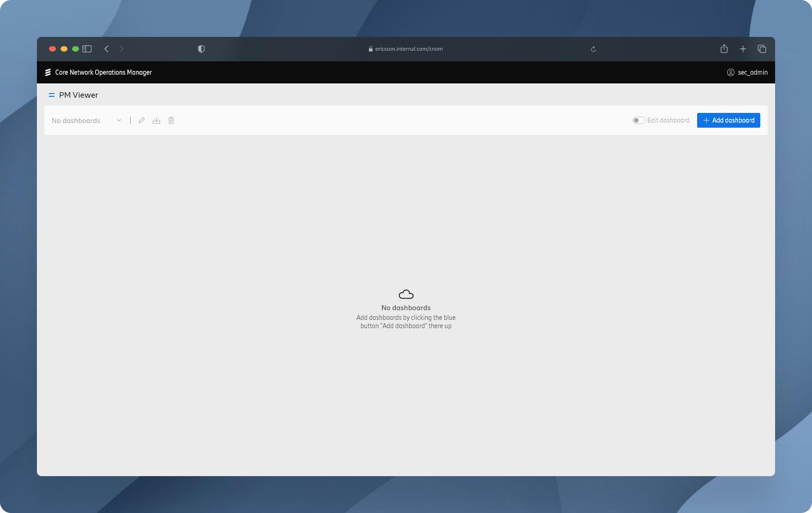Click the Safari share icon

tap(724, 49)
